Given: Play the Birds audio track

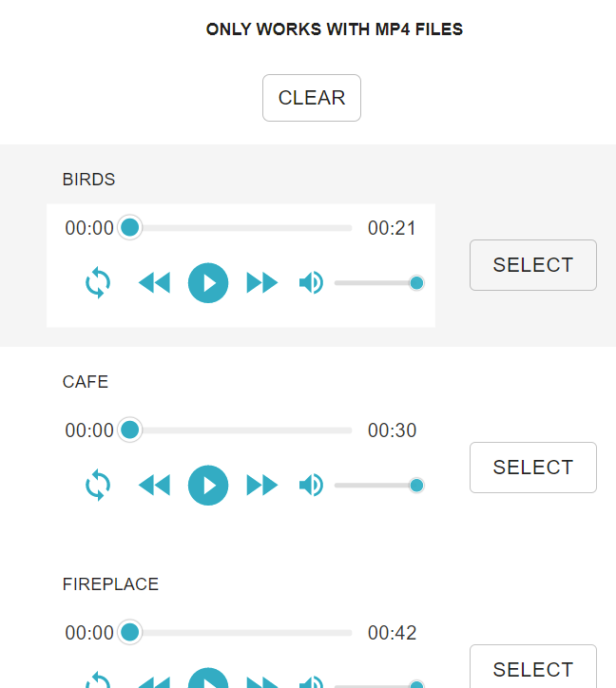Looking at the screenshot, I should tap(208, 283).
